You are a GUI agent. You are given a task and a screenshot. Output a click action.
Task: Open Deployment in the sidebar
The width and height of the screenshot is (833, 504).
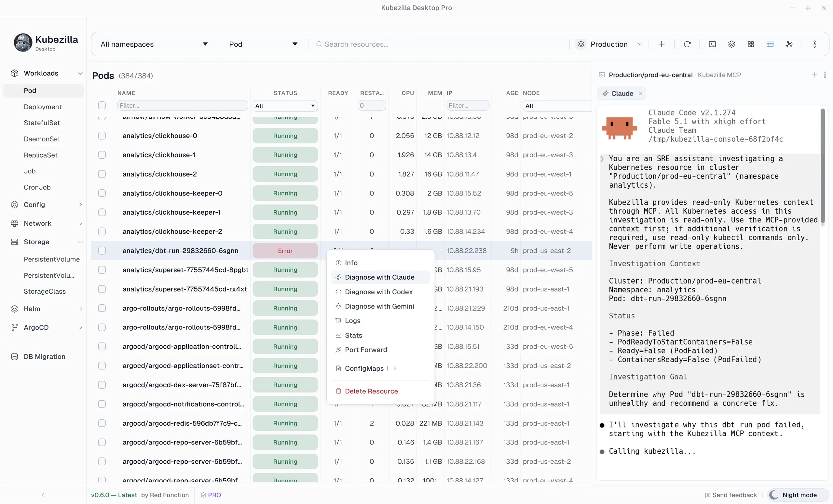click(x=43, y=107)
